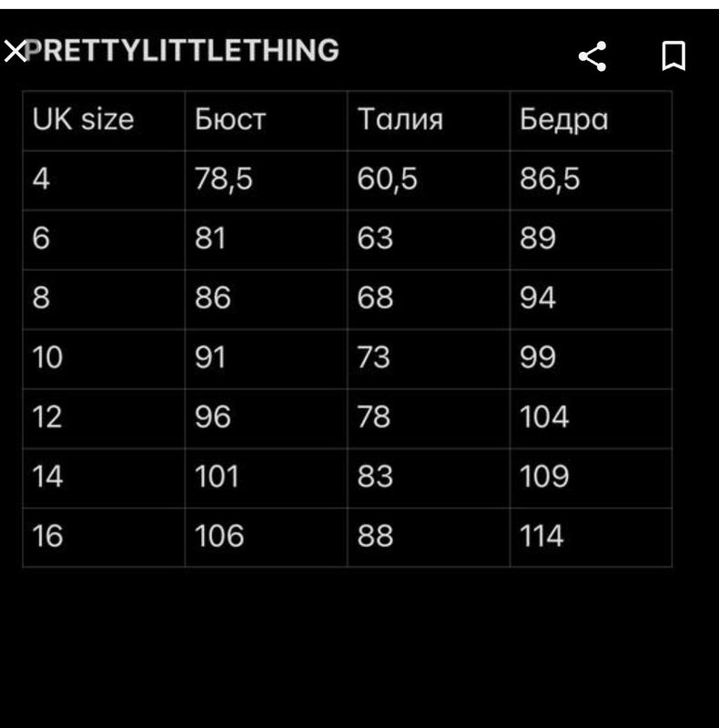The image size is (719, 728).
Task: Click bust value 78,5 cell
Action: coord(266,180)
